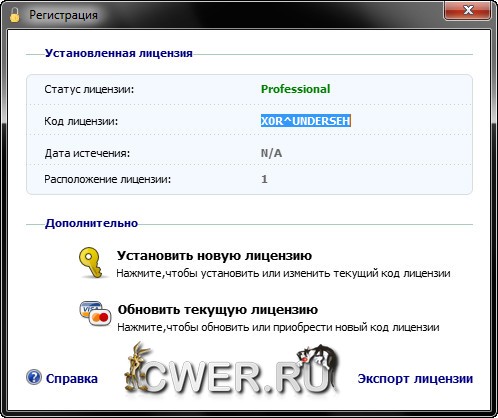Click the Статус лицензии label
Viewport: 498px width, 418px height.
click(89, 89)
